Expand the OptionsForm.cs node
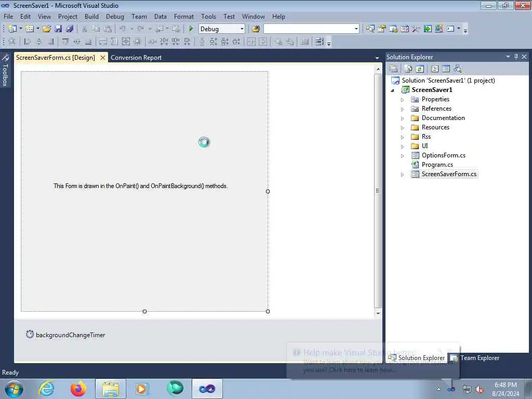This screenshot has height=399, width=532. [403, 156]
